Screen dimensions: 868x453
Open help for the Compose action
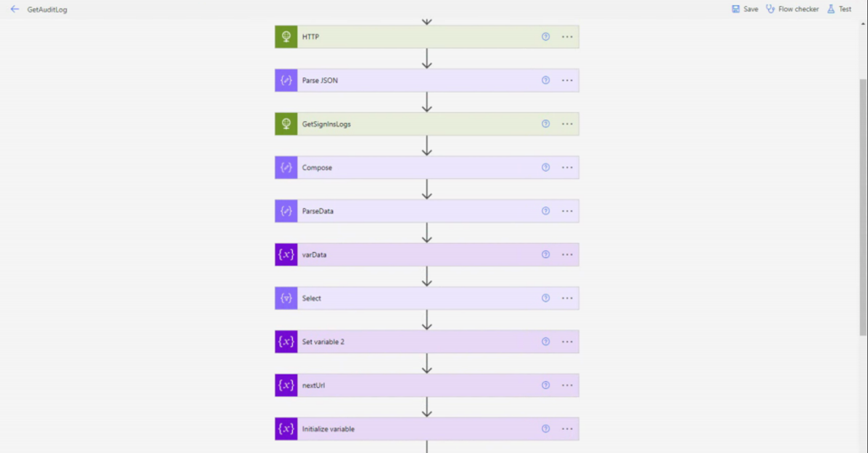tap(546, 167)
